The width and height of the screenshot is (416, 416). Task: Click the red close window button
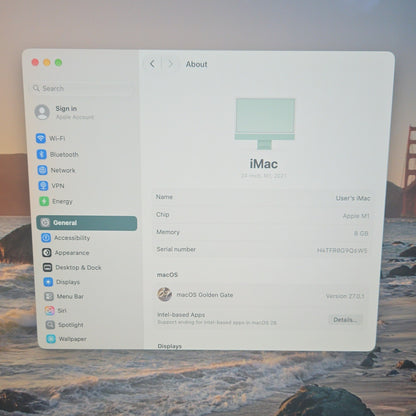tap(35, 62)
